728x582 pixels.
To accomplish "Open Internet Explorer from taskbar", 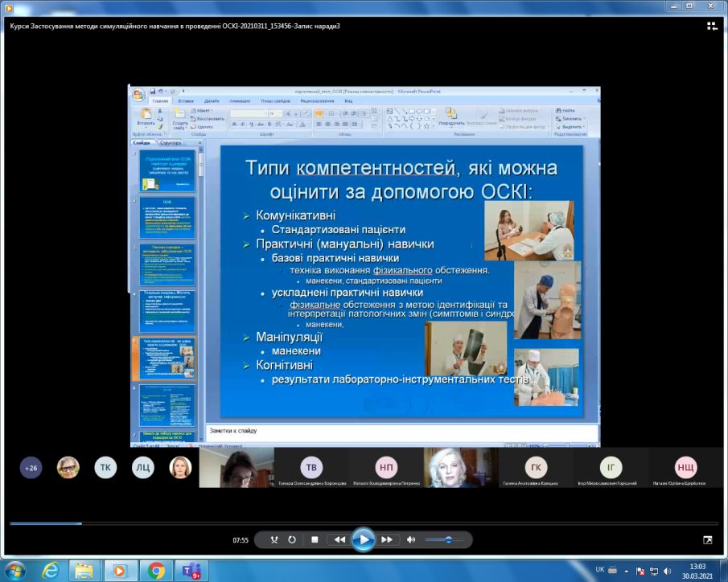I will point(50,570).
